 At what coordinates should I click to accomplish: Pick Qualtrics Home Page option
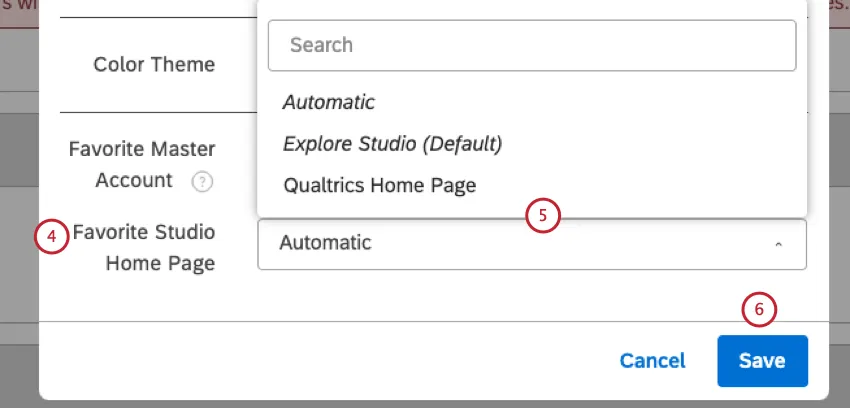(379, 185)
